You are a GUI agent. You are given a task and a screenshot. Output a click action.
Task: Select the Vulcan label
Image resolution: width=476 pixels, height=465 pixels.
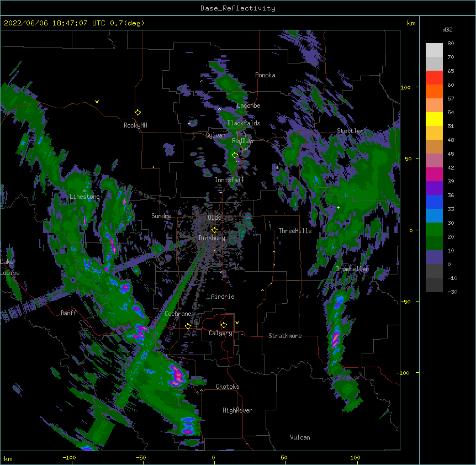pos(300,437)
